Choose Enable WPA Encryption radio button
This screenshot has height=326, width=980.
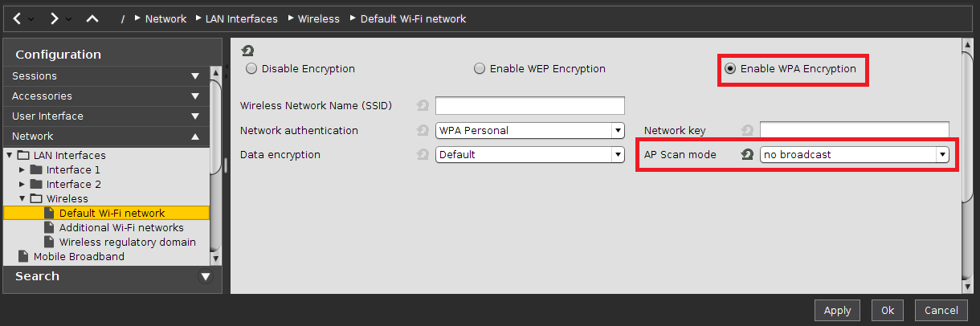coord(730,69)
